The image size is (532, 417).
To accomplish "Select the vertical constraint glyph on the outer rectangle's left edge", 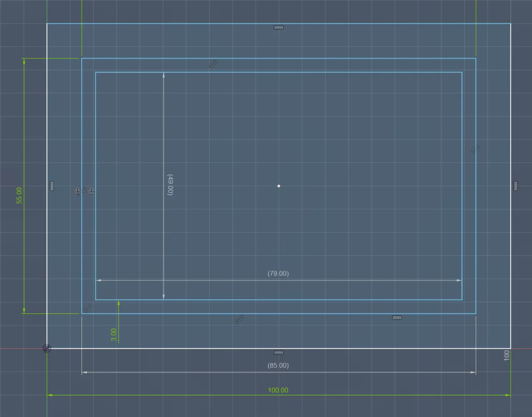I will click(52, 186).
